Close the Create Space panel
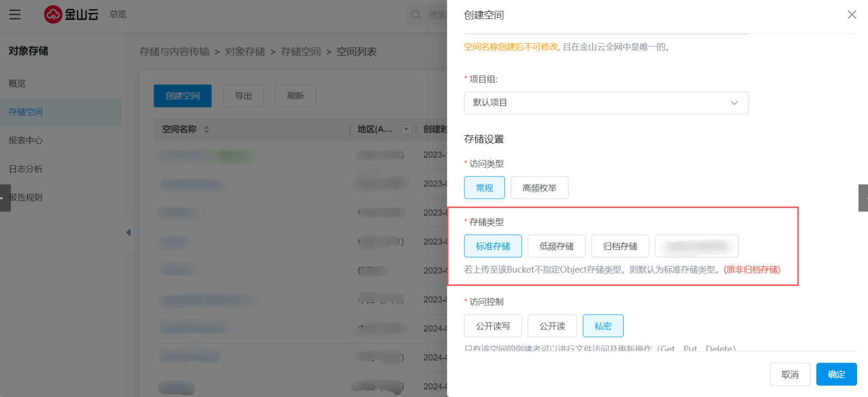The height and width of the screenshot is (397, 868). 852,15
